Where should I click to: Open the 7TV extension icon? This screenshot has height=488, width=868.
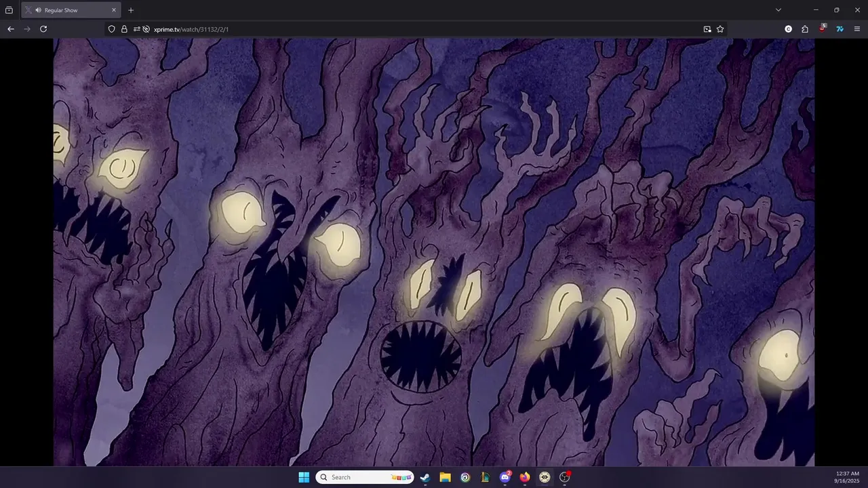(840, 29)
